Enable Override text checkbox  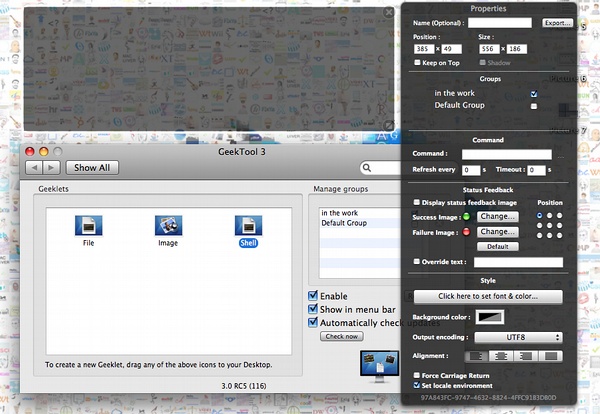pyautogui.click(x=417, y=261)
